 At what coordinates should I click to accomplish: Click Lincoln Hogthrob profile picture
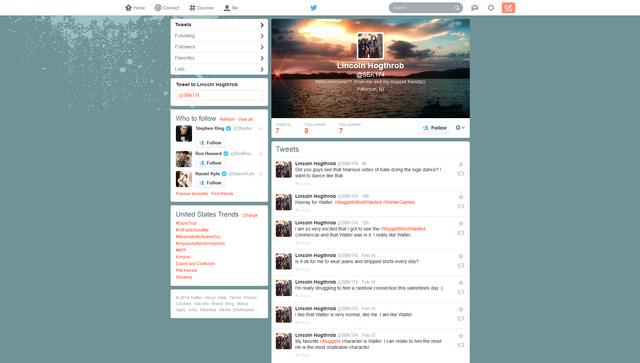370,46
